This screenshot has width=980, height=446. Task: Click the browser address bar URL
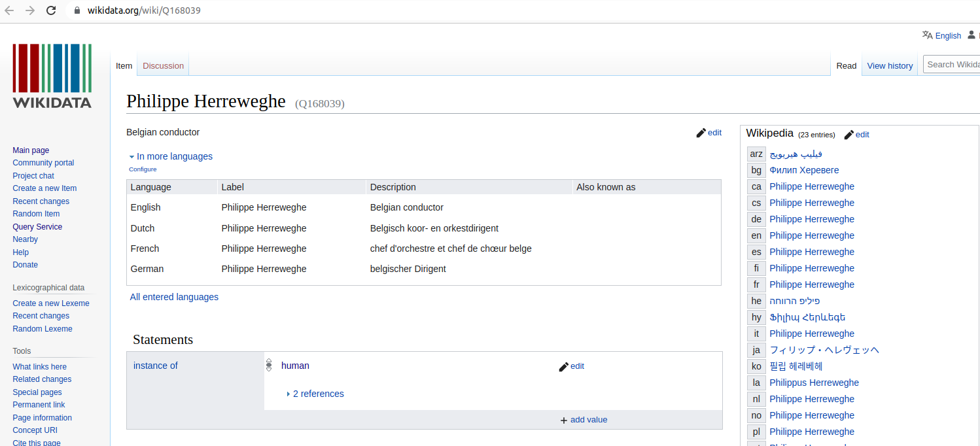click(144, 10)
